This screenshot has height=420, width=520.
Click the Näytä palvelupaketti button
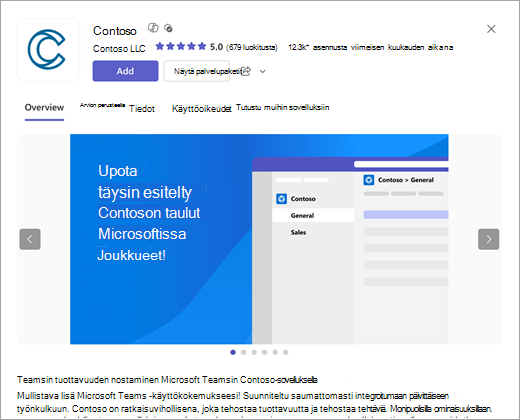point(197,71)
